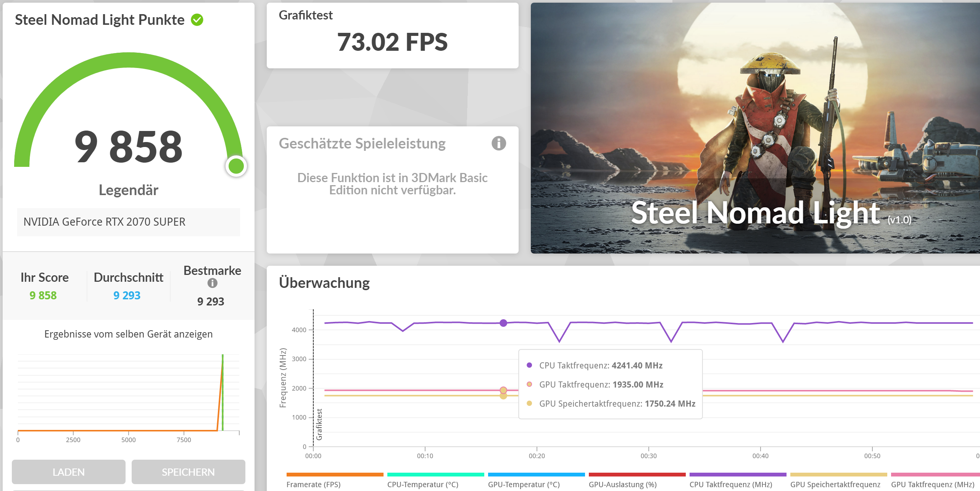Click the Durchschnitt score 9 293
Screen dimensions: 980x491
pos(127,295)
